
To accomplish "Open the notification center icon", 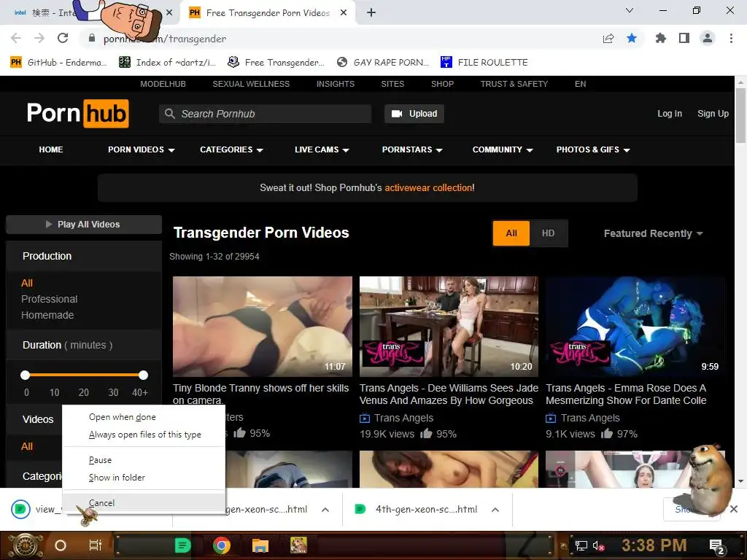I will (716, 546).
